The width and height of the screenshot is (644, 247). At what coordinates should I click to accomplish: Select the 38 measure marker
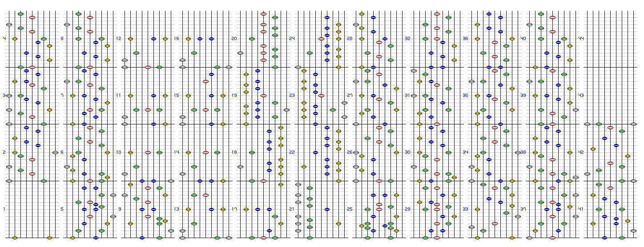point(523,152)
